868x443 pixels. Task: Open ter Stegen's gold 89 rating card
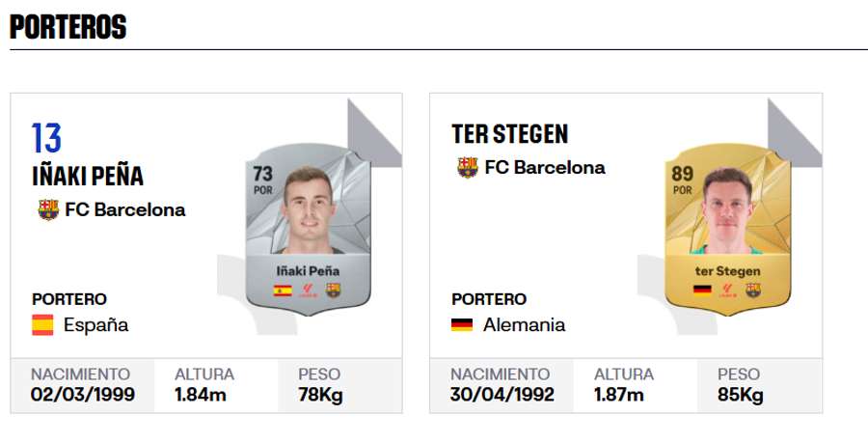tap(728, 230)
